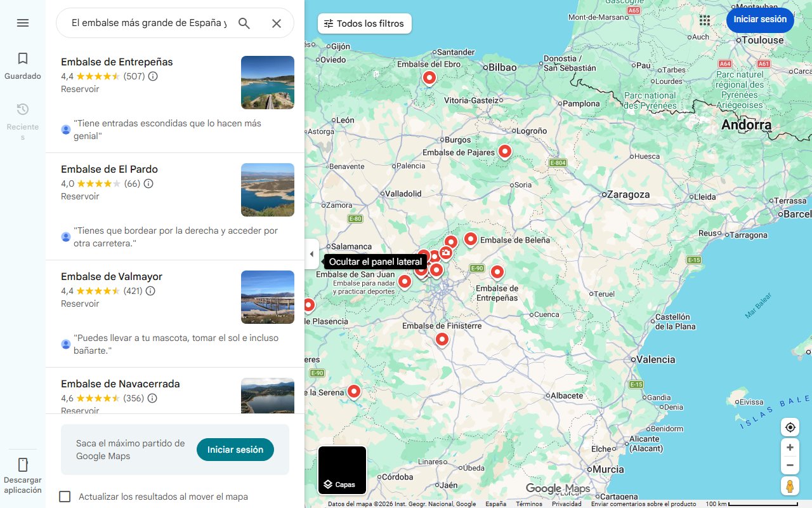The width and height of the screenshot is (812, 508).
Task: Center the map on your location
Action: (x=790, y=427)
